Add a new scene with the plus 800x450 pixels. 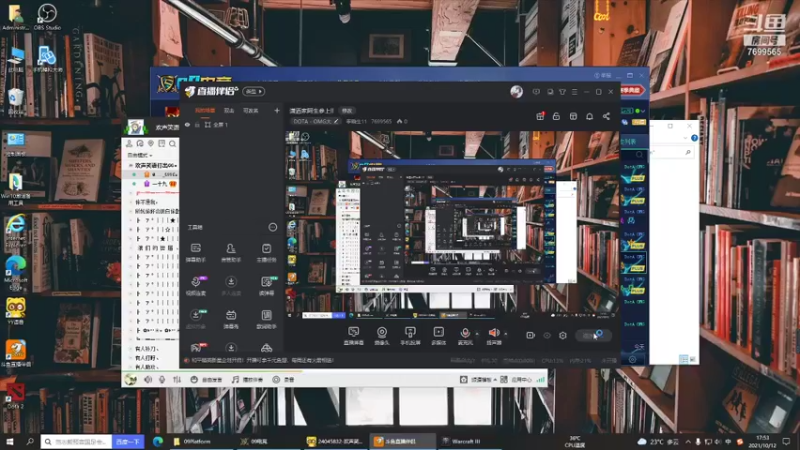[277, 110]
